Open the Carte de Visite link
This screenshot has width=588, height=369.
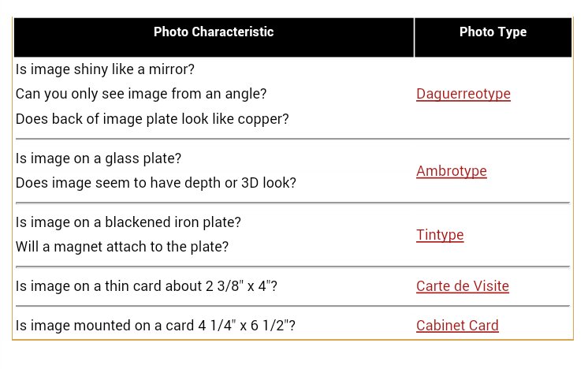[463, 286]
